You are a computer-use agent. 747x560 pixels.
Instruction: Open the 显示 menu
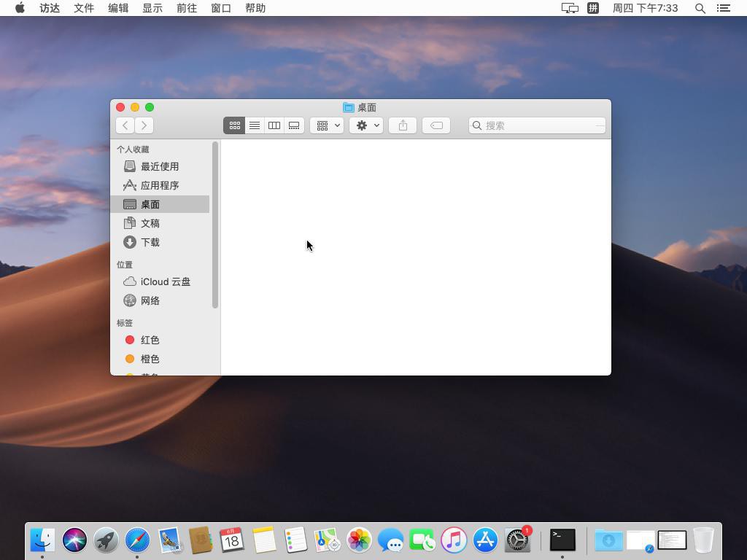coord(152,8)
